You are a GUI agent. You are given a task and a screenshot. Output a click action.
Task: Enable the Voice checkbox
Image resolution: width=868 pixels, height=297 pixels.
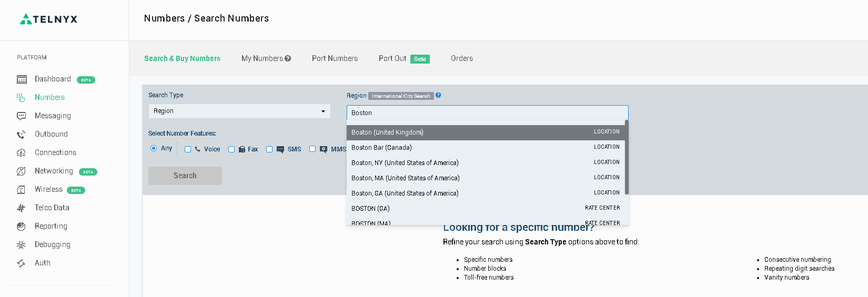(188, 149)
